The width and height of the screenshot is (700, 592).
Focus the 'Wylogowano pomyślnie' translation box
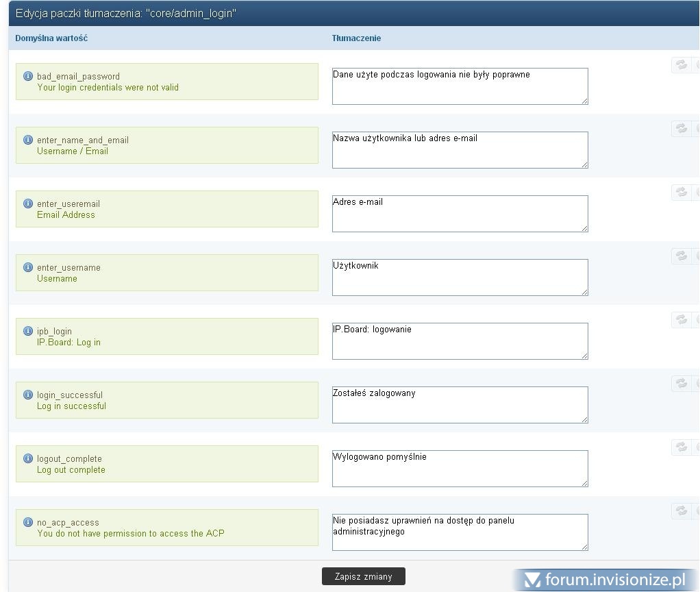pos(460,469)
